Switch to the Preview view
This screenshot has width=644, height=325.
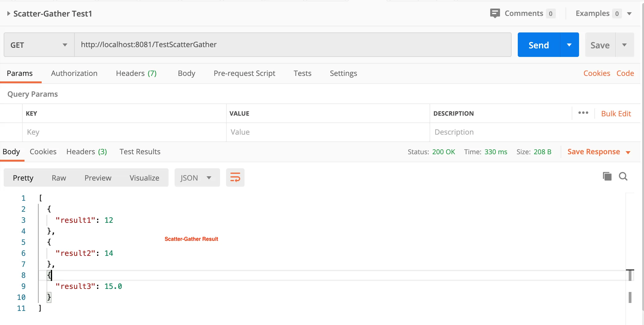(98, 178)
